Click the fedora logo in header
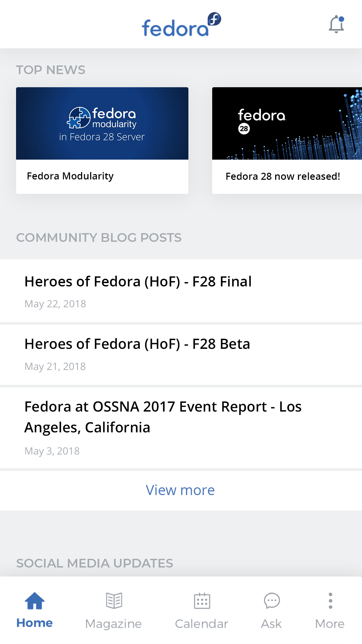Viewport: 362px width, 644px height. tap(181, 24)
